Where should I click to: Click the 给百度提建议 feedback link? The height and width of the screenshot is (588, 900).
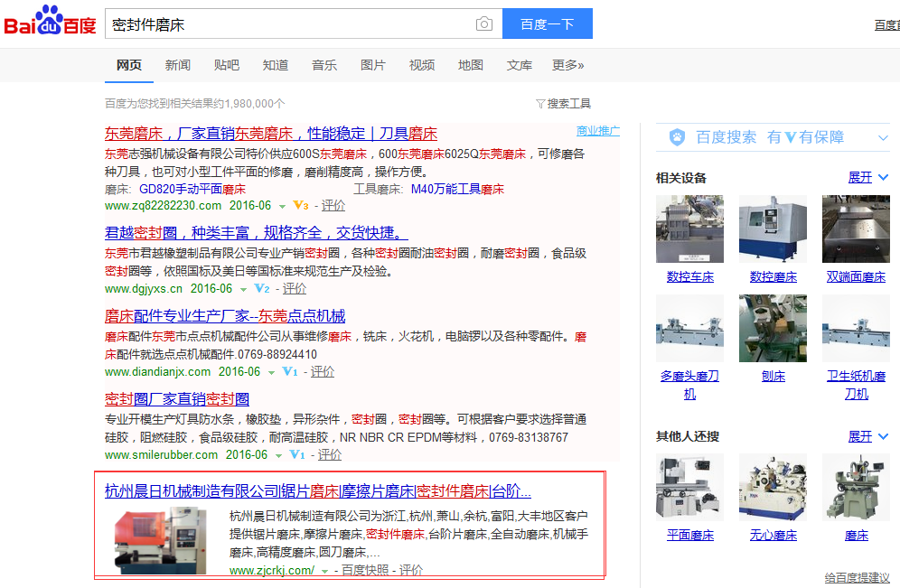pyautogui.click(x=857, y=577)
